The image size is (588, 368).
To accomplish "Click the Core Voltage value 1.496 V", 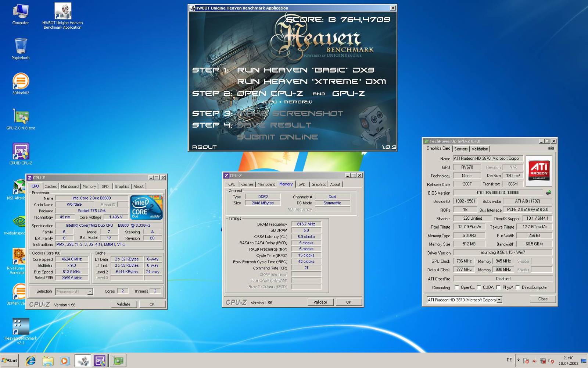I will pyautogui.click(x=116, y=217).
